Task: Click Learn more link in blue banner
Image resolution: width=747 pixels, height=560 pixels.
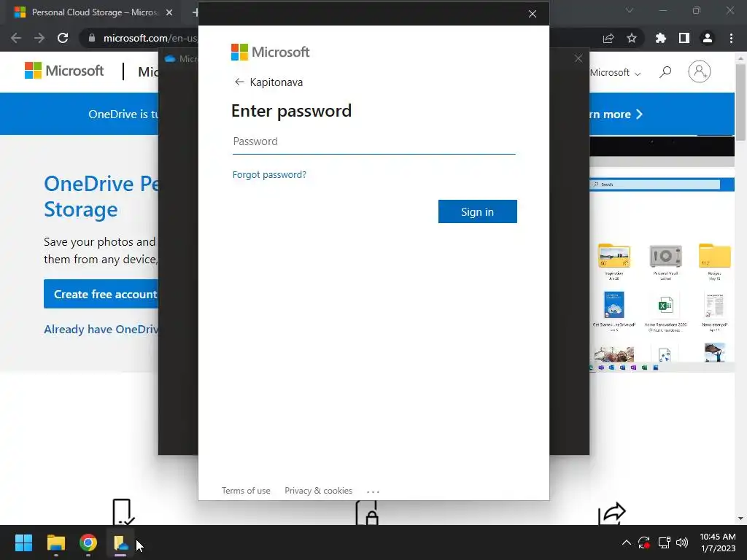Action: point(616,114)
